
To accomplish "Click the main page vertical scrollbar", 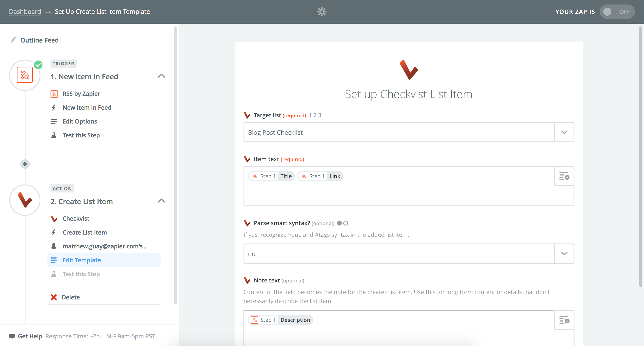I will point(640,156).
